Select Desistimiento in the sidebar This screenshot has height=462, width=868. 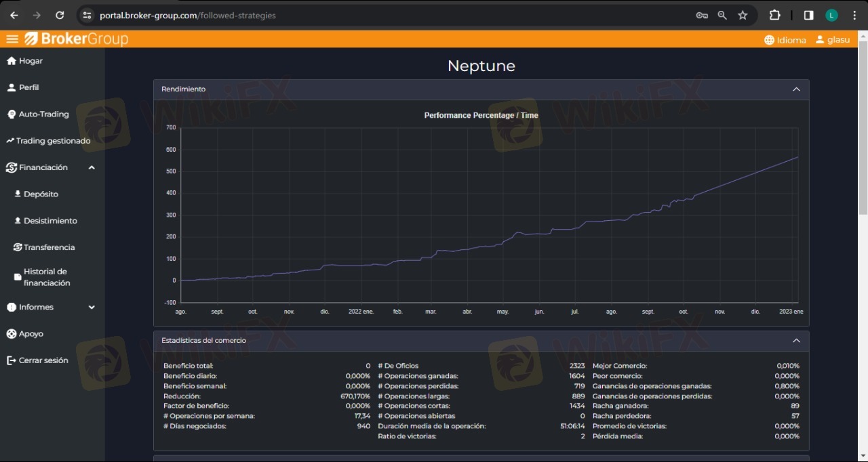[50, 221]
